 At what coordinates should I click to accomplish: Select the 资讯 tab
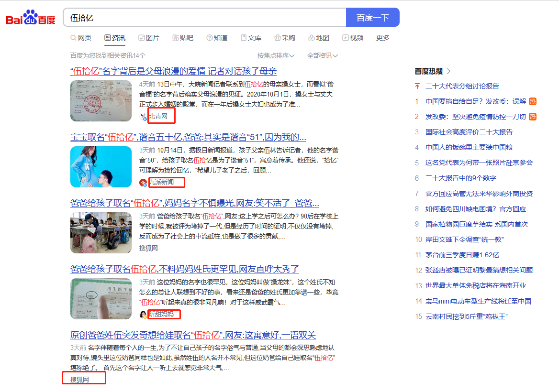click(x=115, y=38)
